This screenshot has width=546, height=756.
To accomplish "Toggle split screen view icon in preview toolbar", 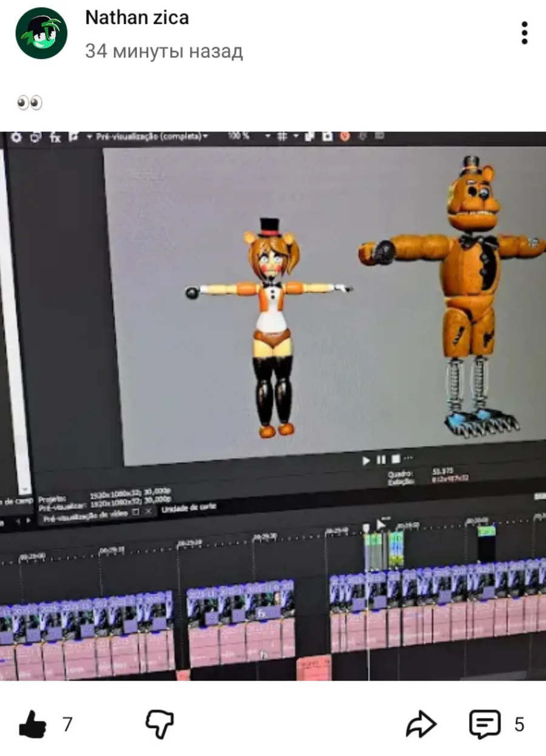I will 75,137.
